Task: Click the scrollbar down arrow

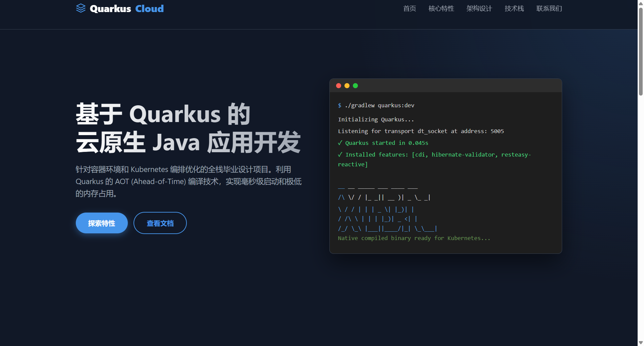Action: (x=641, y=343)
